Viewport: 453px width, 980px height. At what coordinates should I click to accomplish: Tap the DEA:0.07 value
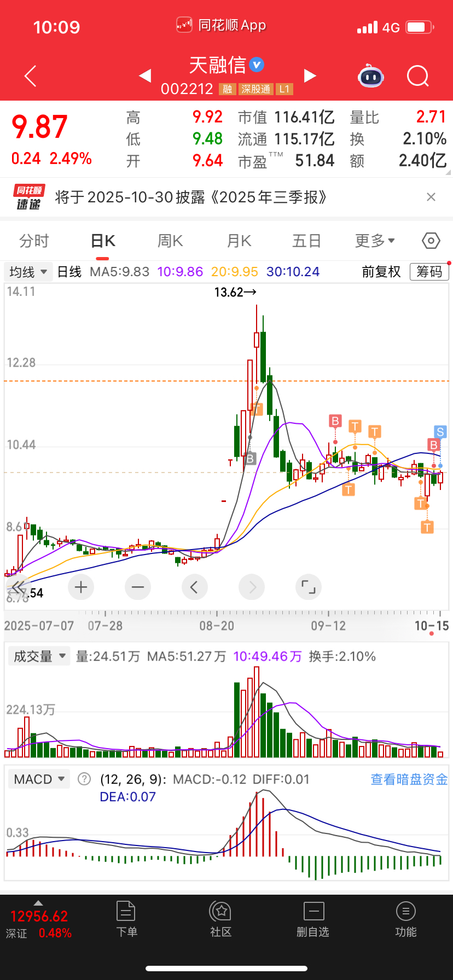point(127,797)
